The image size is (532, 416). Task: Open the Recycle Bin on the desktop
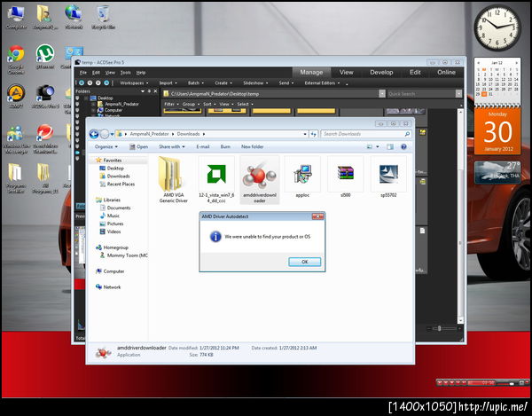(103, 17)
